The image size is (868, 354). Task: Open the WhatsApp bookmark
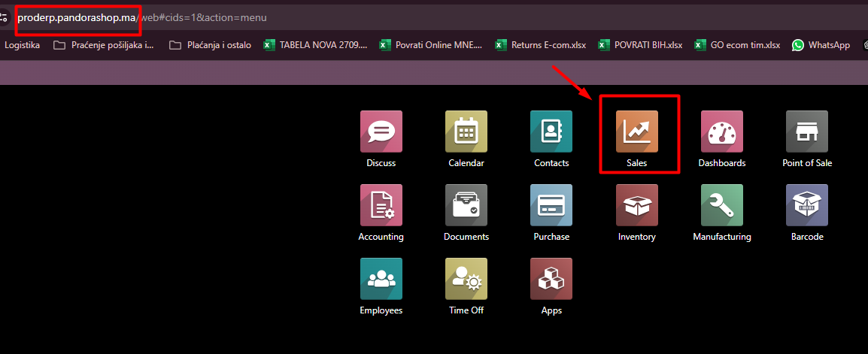point(821,45)
